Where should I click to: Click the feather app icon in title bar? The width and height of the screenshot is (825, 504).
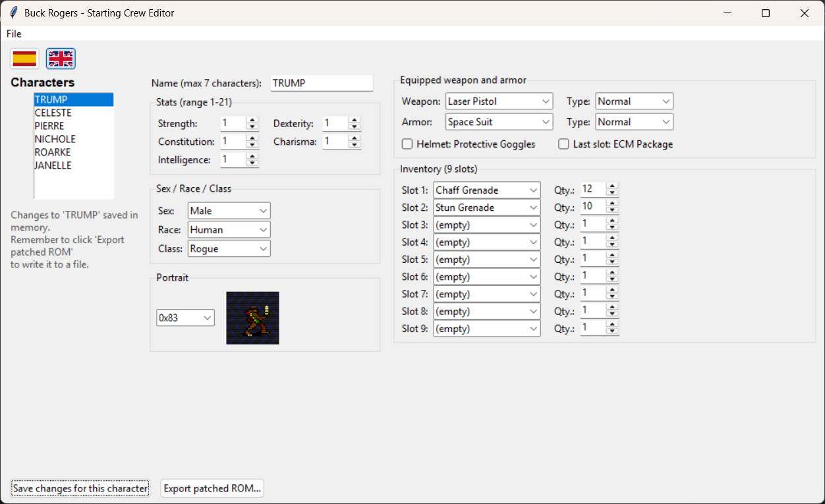tap(13, 13)
